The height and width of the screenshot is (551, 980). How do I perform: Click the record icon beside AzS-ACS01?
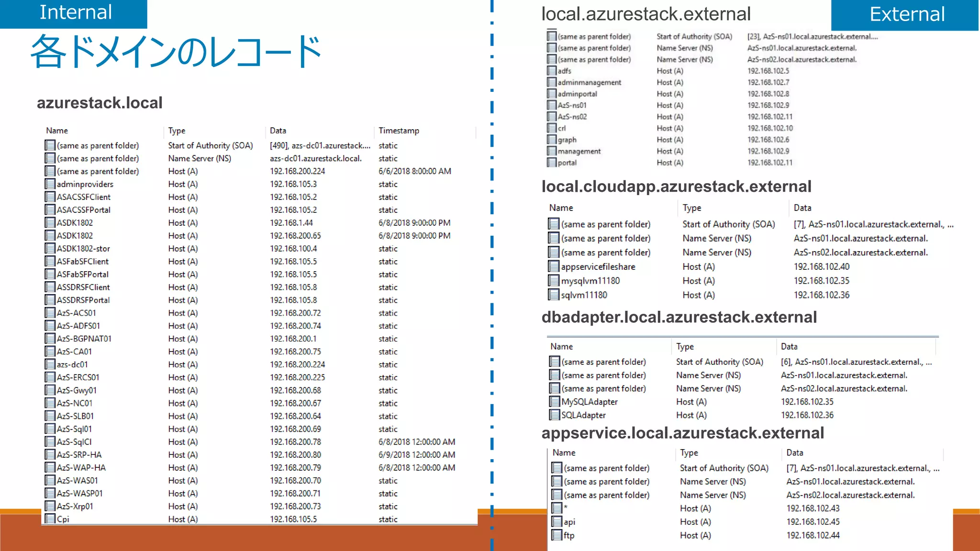point(50,313)
